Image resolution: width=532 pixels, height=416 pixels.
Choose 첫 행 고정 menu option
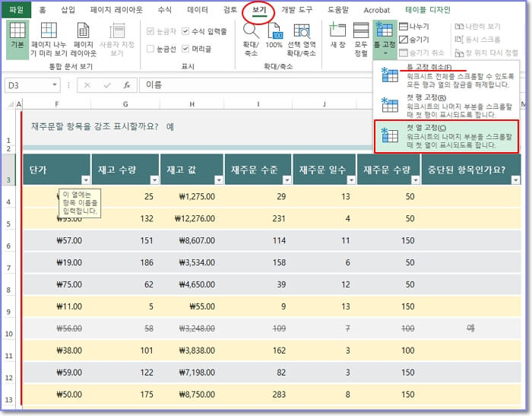(x=446, y=105)
